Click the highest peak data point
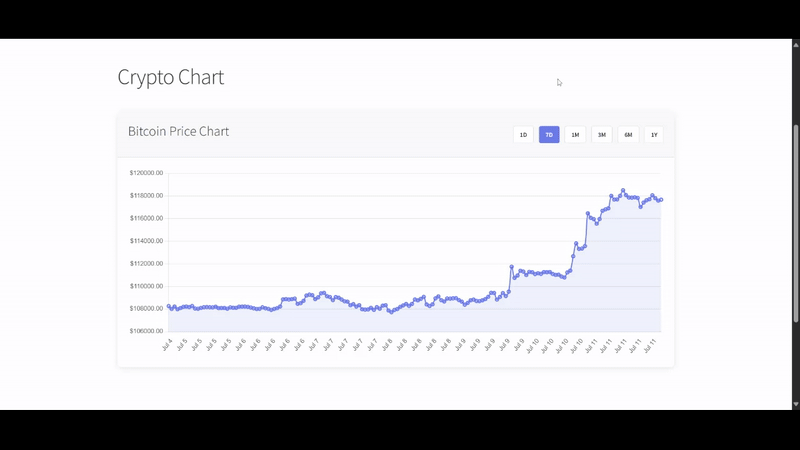This screenshot has height=450, width=800. (x=622, y=190)
